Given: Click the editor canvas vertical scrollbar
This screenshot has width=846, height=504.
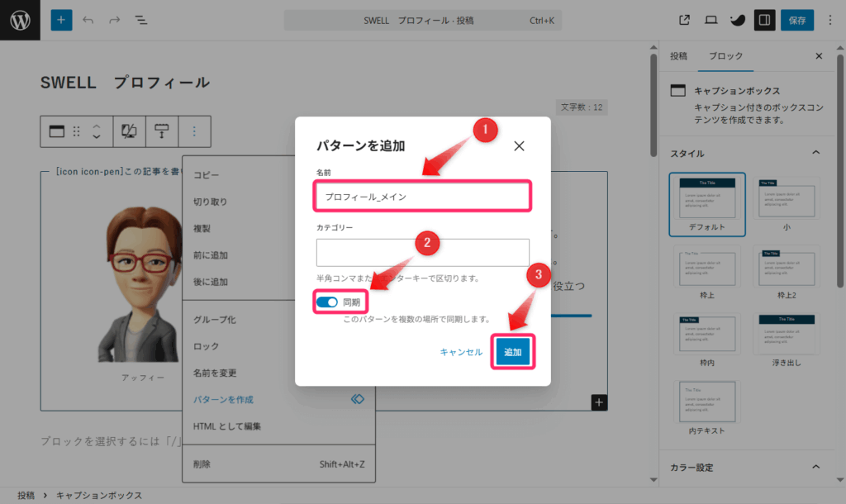Looking at the screenshot, I should coord(654,105).
